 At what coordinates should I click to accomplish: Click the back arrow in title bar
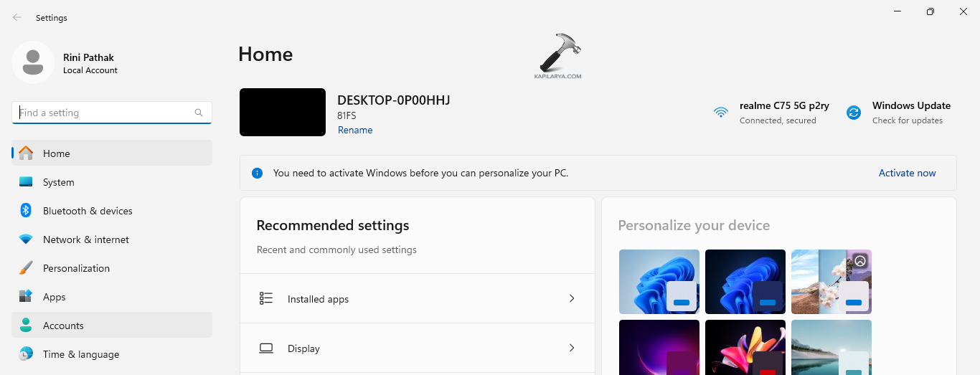pos(17,18)
